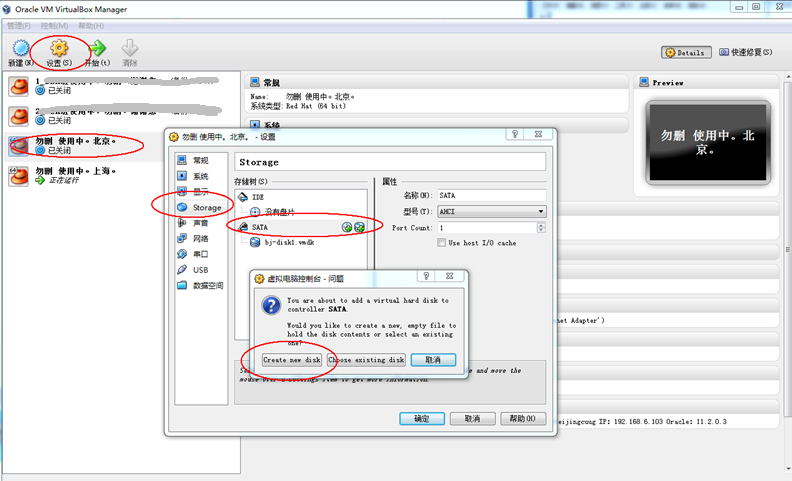Screen dimensions: 792x481
Task: Open 显示 (Display) settings category
Action: (201, 192)
